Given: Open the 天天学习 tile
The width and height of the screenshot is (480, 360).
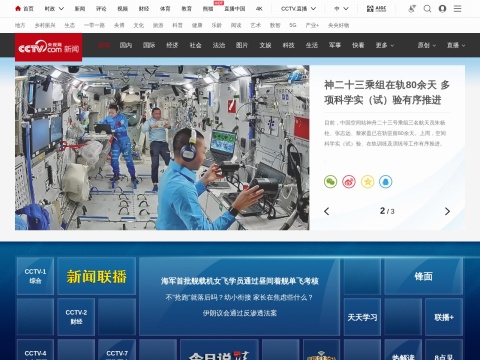Looking at the screenshot, I should click(362, 317).
